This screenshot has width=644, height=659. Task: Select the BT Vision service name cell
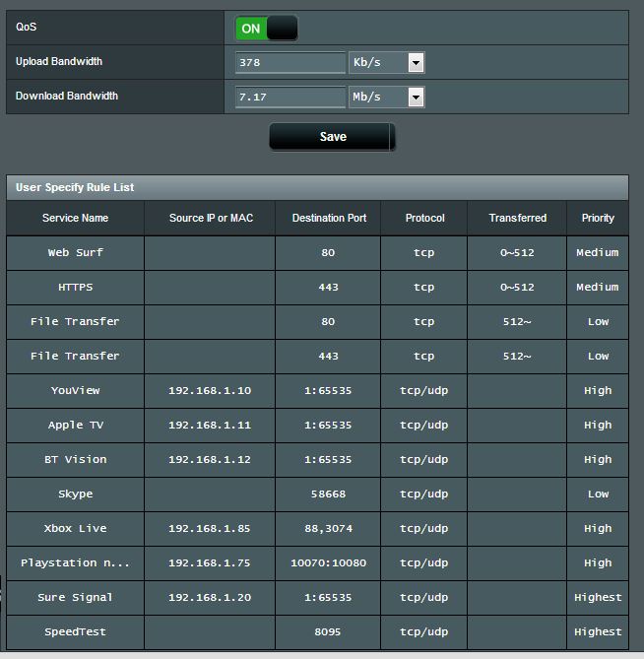(75, 459)
